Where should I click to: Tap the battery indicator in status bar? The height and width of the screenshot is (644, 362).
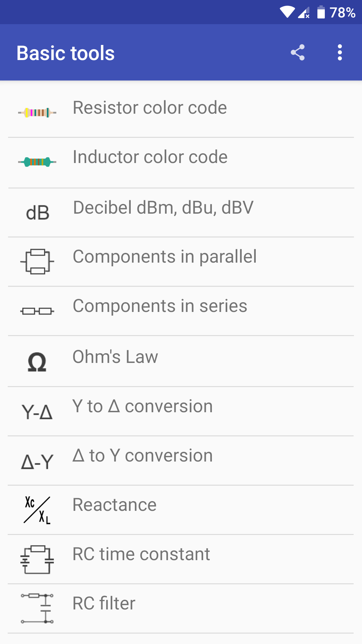click(321, 12)
